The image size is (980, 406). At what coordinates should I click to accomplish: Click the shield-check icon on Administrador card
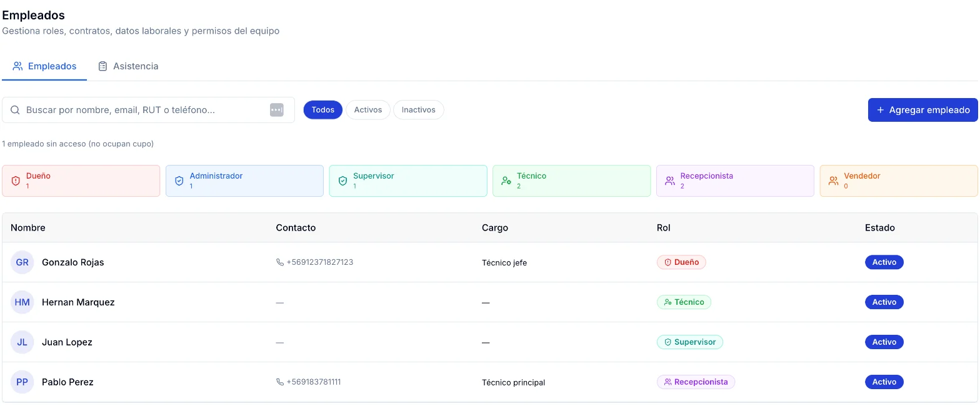[x=179, y=181]
